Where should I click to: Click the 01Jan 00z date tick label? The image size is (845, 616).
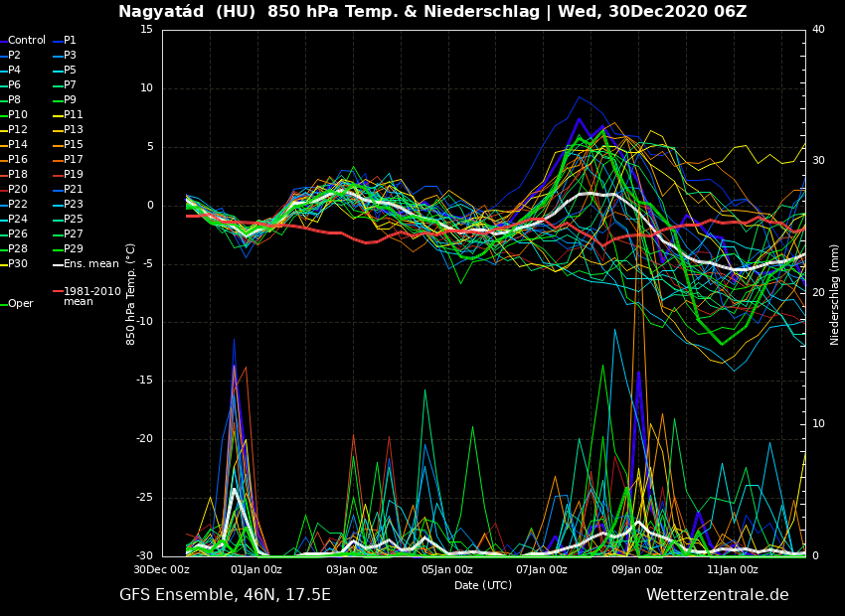tap(256, 570)
